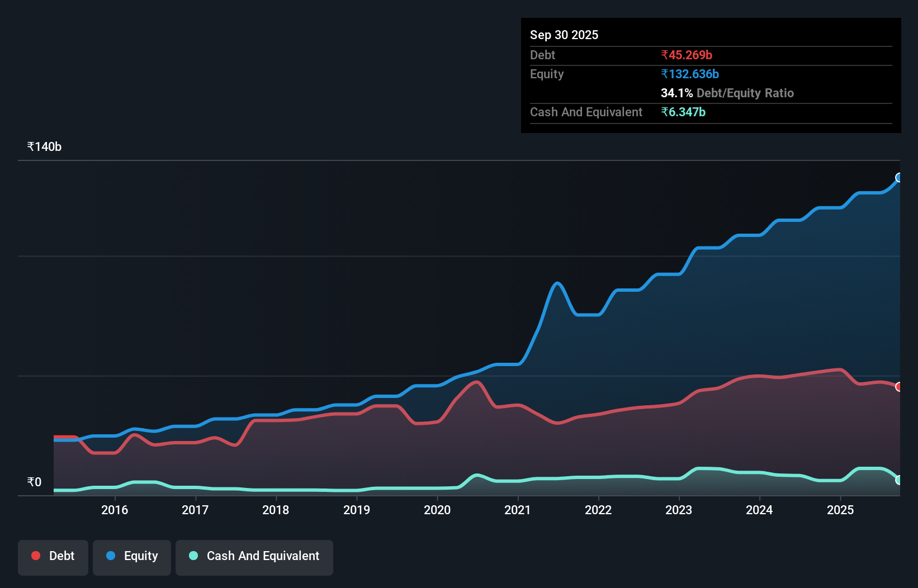The height and width of the screenshot is (588, 918).
Task: Click the ₹140b gridline label
Action: point(44,146)
